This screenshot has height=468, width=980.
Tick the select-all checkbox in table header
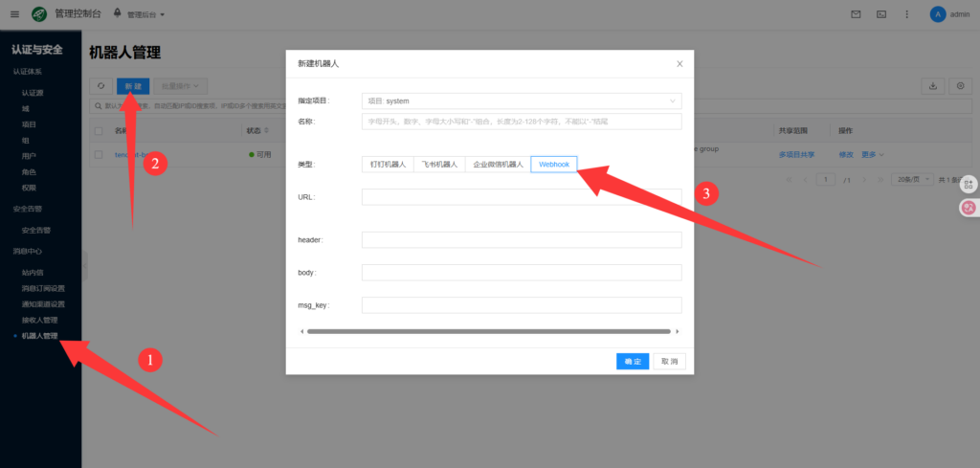(99, 130)
